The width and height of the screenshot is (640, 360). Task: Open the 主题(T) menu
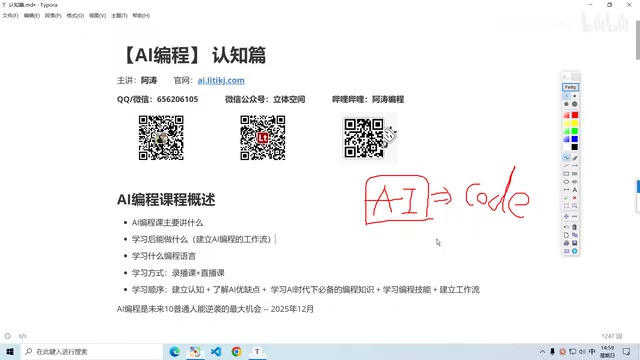point(119,16)
